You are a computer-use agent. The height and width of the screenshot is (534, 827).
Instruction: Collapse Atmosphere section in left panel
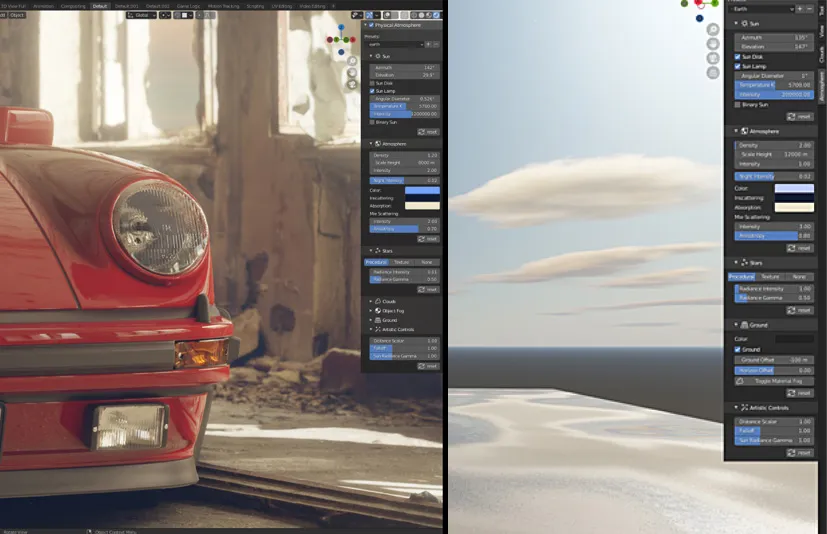tap(371, 144)
